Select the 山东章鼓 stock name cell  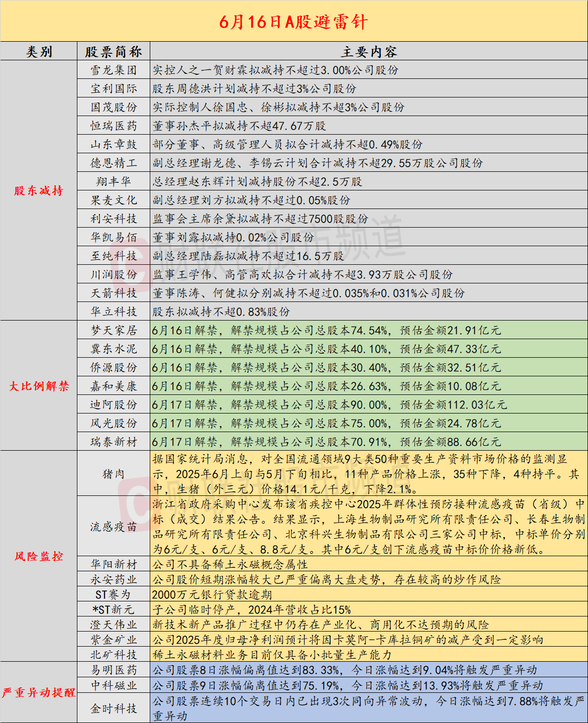[x=114, y=144]
